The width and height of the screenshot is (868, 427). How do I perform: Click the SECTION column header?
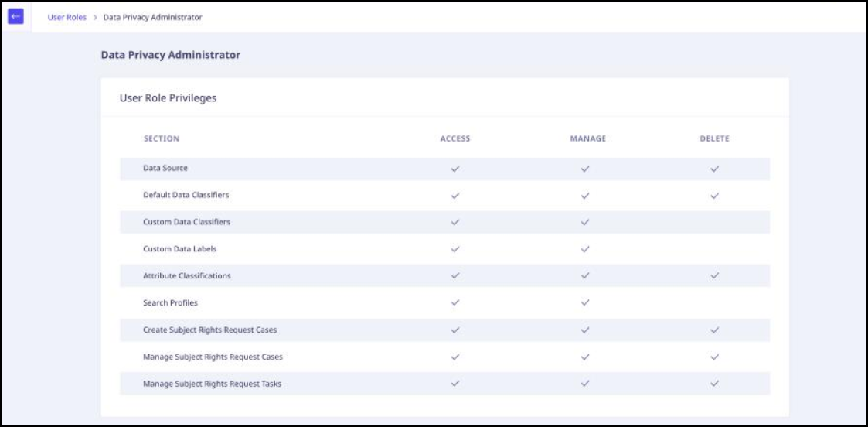(x=161, y=138)
